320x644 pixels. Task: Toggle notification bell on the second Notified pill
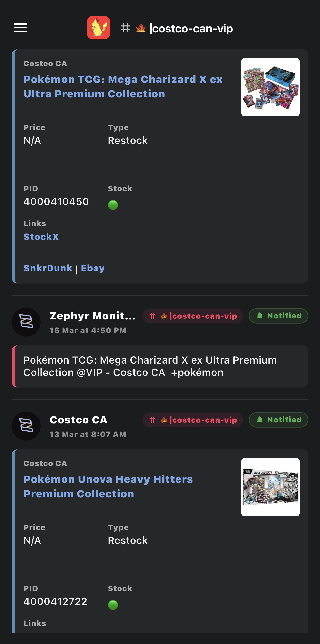pos(260,420)
